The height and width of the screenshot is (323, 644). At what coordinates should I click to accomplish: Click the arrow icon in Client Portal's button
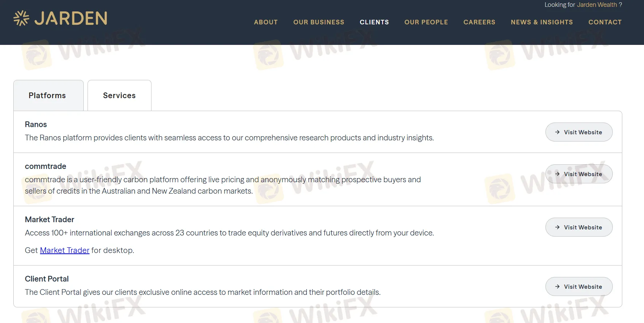557,286
